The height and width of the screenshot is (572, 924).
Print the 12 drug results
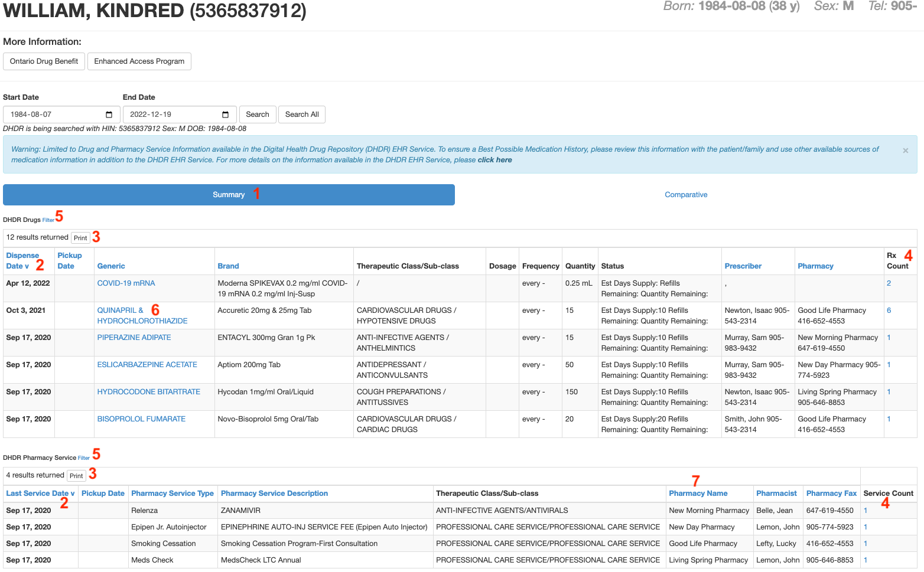[x=80, y=238]
